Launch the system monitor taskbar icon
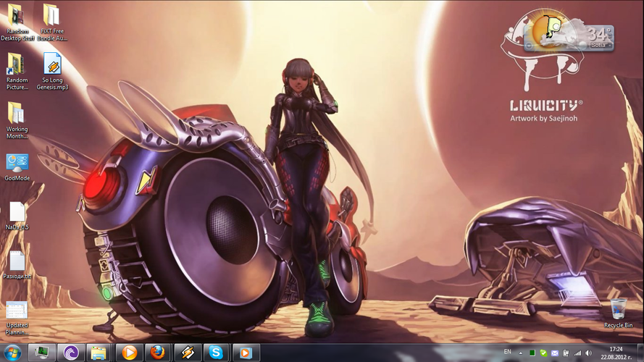The width and height of the screenshot is (644, 362). pyautogui.click(x=42, y=353)
